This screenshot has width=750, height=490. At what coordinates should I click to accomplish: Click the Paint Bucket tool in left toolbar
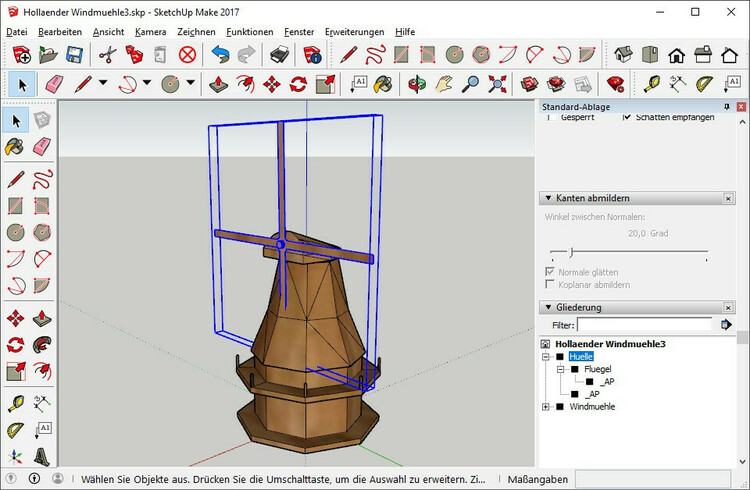coord(16,147)
